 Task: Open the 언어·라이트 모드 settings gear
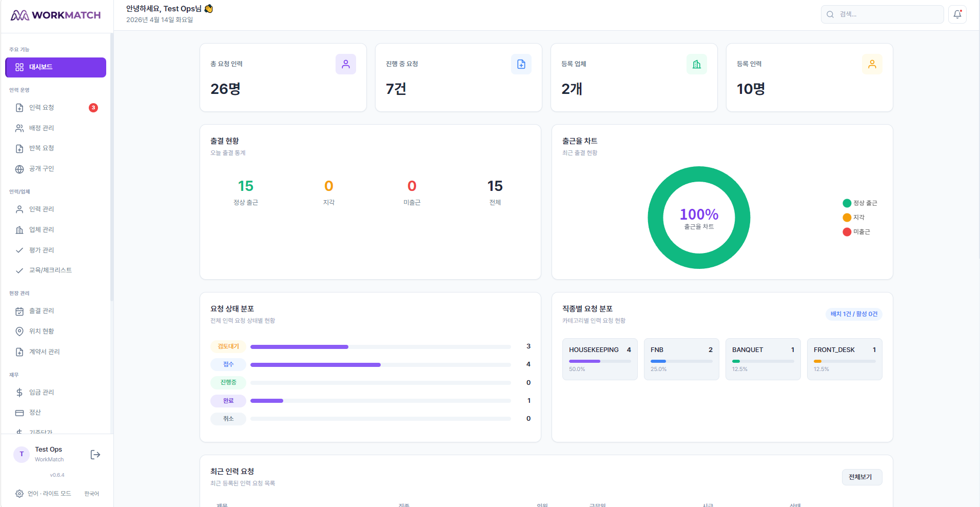pos(19,493)
